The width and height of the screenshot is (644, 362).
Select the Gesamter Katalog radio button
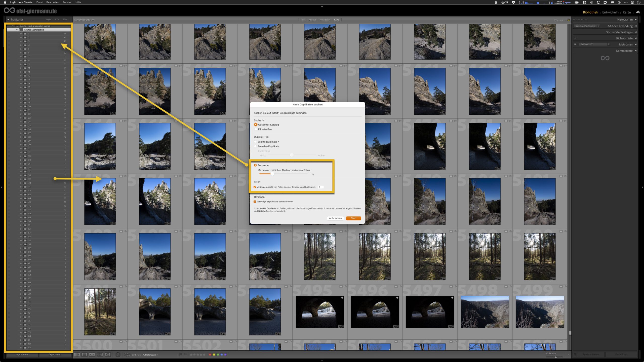(256, 125)
